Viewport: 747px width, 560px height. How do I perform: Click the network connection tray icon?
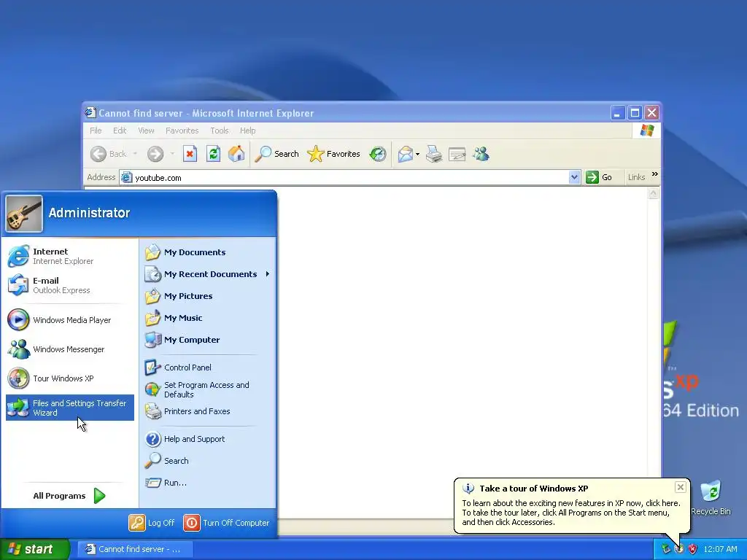pos(665,549)
